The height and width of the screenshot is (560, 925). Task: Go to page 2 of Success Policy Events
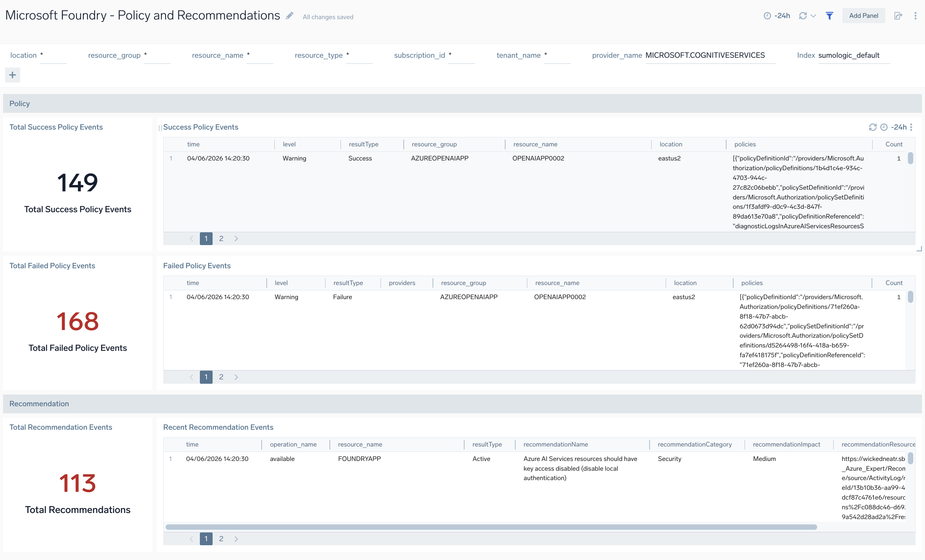221,238
